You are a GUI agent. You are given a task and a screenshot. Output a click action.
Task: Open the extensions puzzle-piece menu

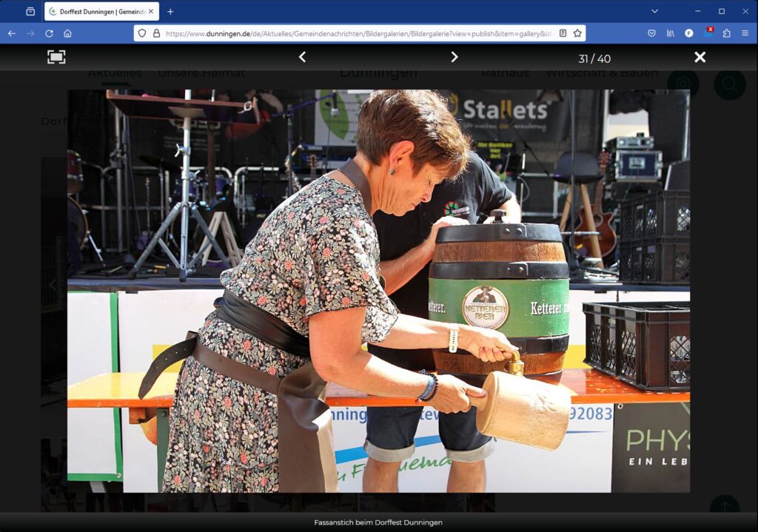[726, 33]
